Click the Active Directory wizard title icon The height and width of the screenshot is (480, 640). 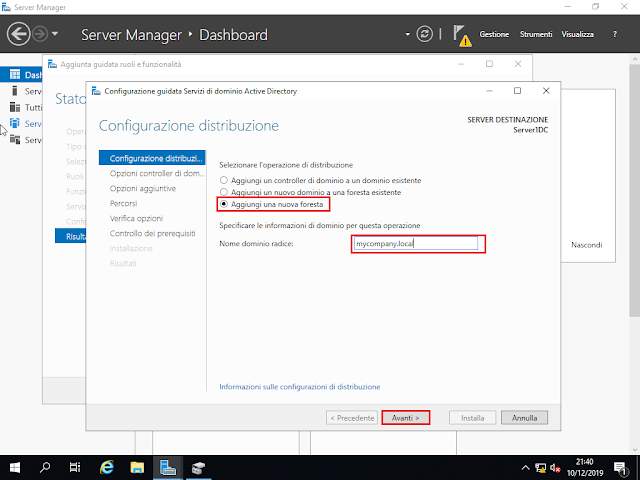point(96,91)
